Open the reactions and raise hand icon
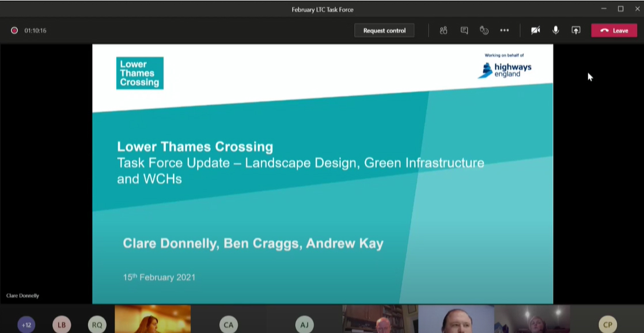Screen dimensions: 644x333 coord(484,31)
